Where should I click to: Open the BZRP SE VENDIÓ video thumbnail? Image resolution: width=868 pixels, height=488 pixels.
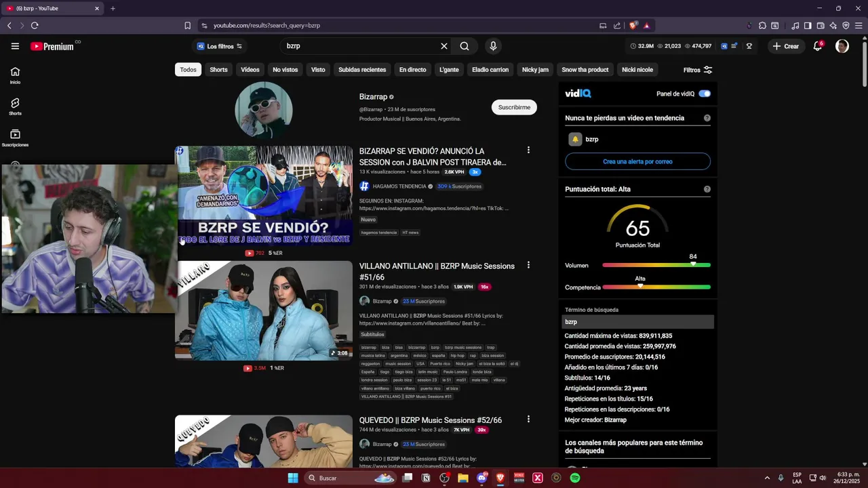pos(264,195)
